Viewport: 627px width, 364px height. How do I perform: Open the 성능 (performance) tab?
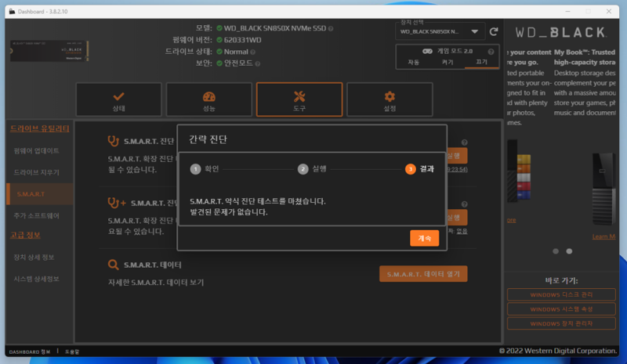(209, 100)
